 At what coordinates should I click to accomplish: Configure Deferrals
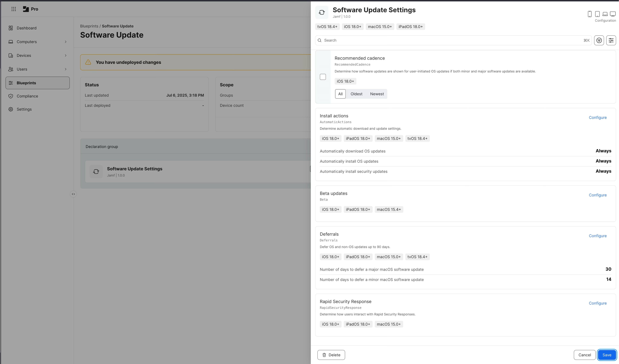pyautogui.click(x=598, y=236)
